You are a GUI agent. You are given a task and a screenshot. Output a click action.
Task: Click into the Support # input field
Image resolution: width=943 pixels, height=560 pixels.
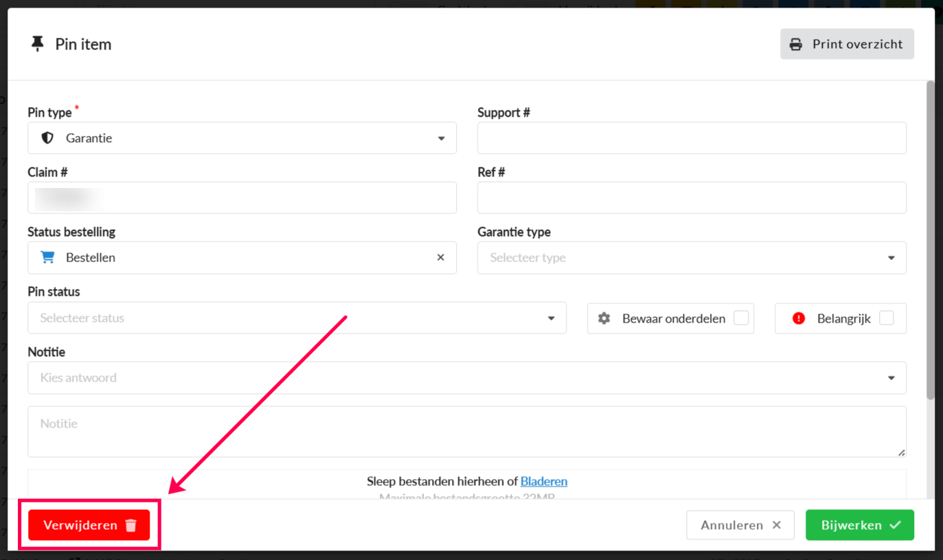[692, 138]
